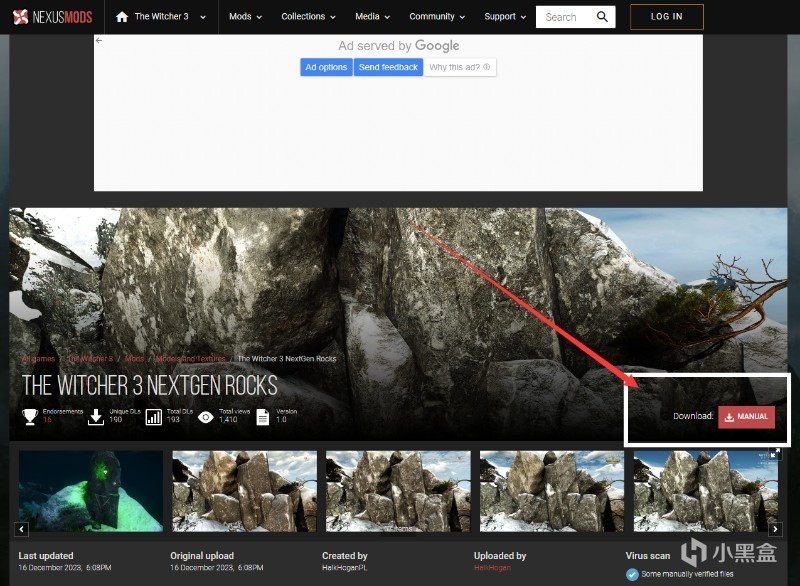Click the virus scan checkmark icon
This screenshot has height=586, width=800.
tap(632, 574)
